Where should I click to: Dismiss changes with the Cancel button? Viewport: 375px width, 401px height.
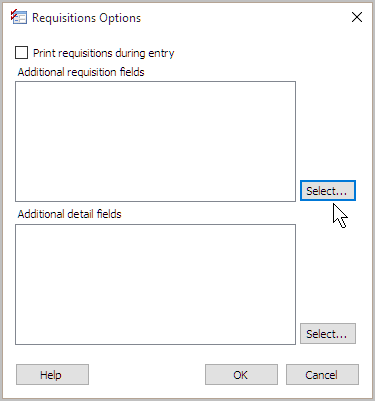click(x=322, y=375)
